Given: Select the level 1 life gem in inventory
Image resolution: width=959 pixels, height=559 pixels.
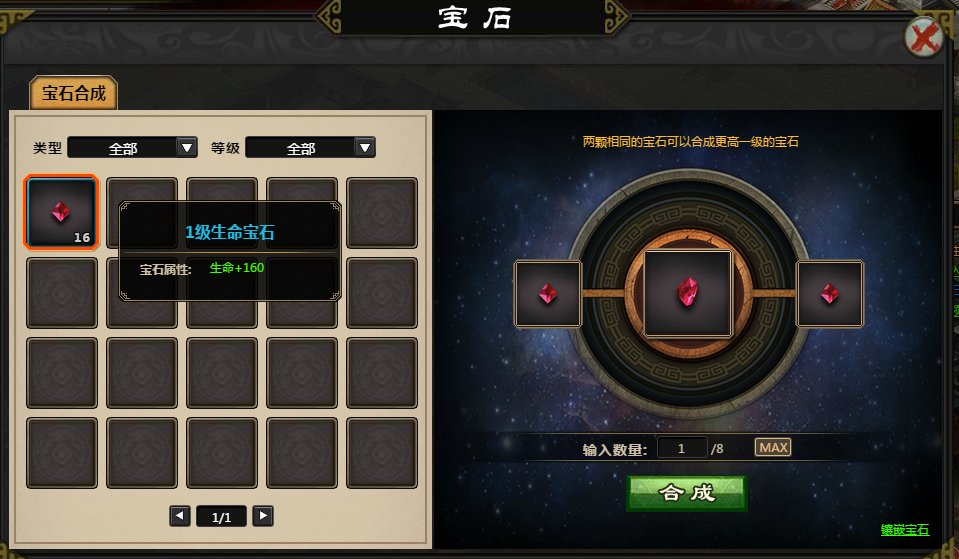Looking at the screenshot, I should (x=61, y=213).
